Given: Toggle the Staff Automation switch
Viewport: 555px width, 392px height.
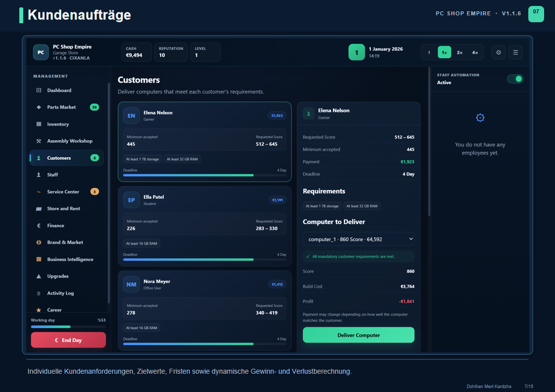Looking at the screenshot, I should [x=515, y=79].
